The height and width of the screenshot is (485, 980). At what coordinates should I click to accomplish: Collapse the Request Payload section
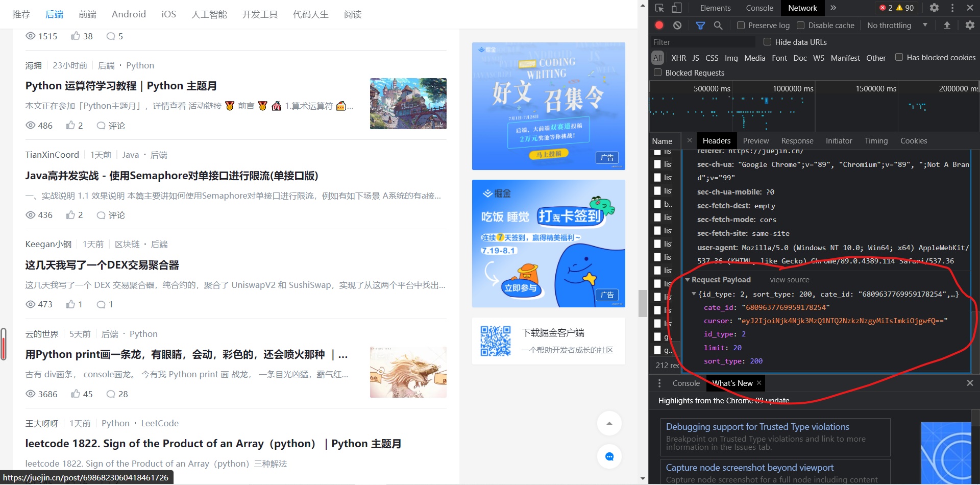point(688,280)
